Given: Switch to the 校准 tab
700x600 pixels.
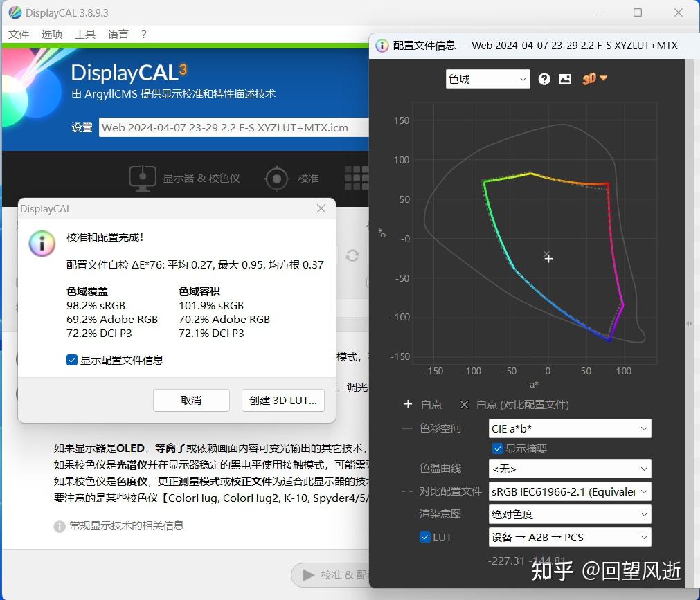Looking at the screenshot, I should pos(291,179).
